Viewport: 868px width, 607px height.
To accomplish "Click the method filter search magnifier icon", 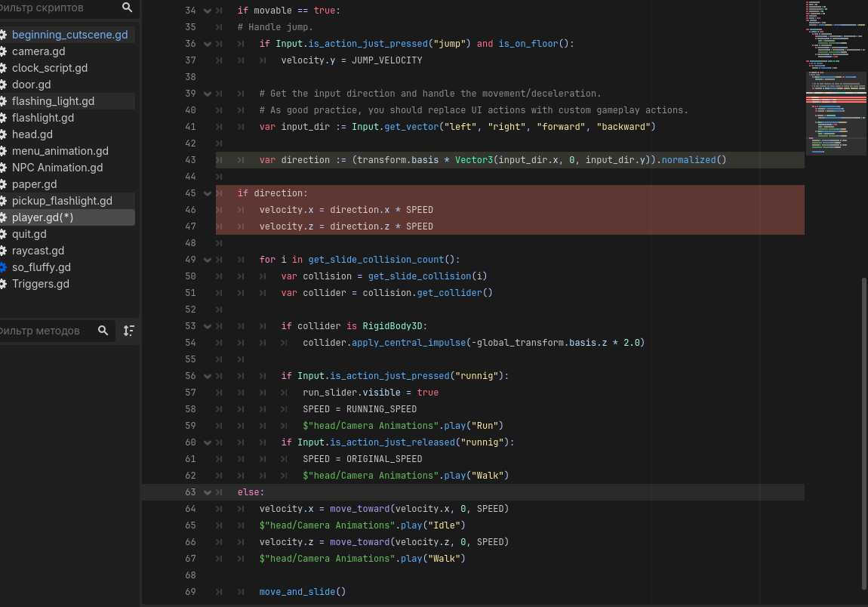I will (103, 331).
